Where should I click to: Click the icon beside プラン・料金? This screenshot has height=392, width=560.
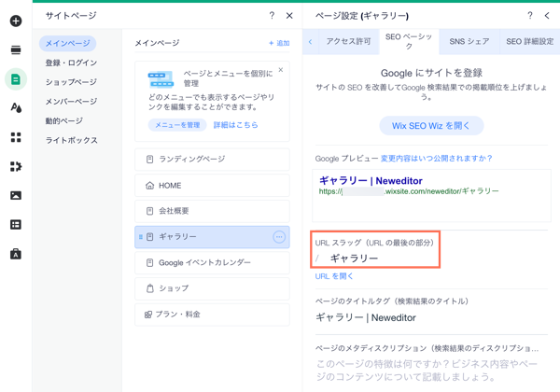(147, 315)
